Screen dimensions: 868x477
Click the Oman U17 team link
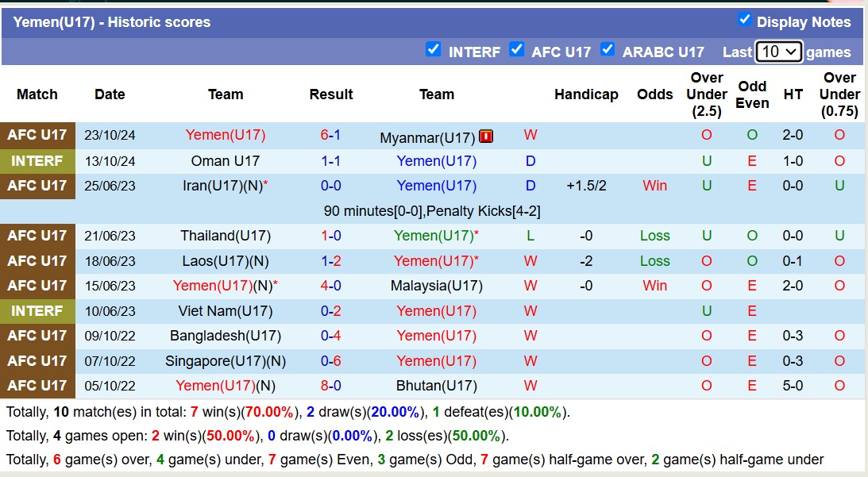pyautogui.click(x=226, y=161)
